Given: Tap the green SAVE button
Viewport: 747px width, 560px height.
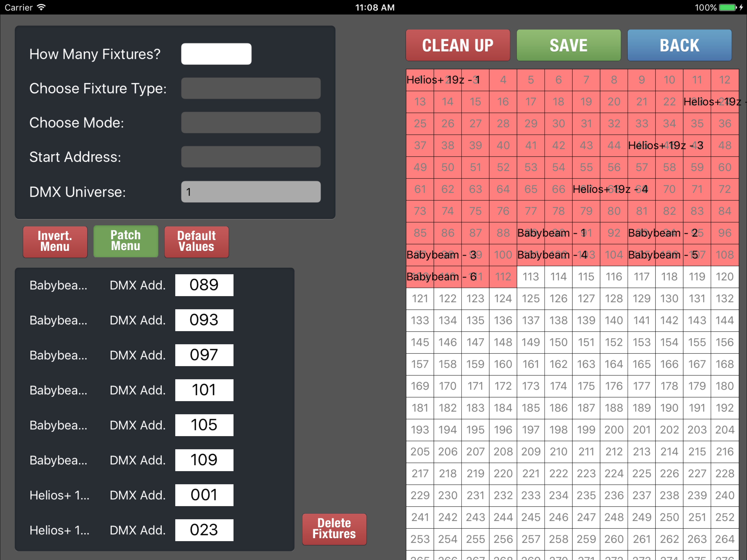Looking at the screenshot, I should coord(568,45).
